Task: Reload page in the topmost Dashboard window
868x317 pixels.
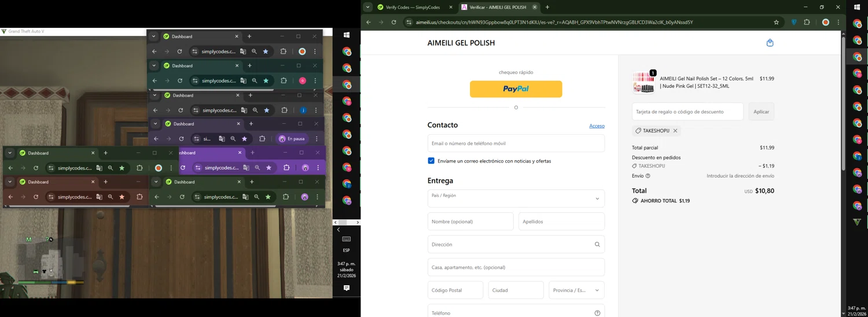Action: [179, 51]
